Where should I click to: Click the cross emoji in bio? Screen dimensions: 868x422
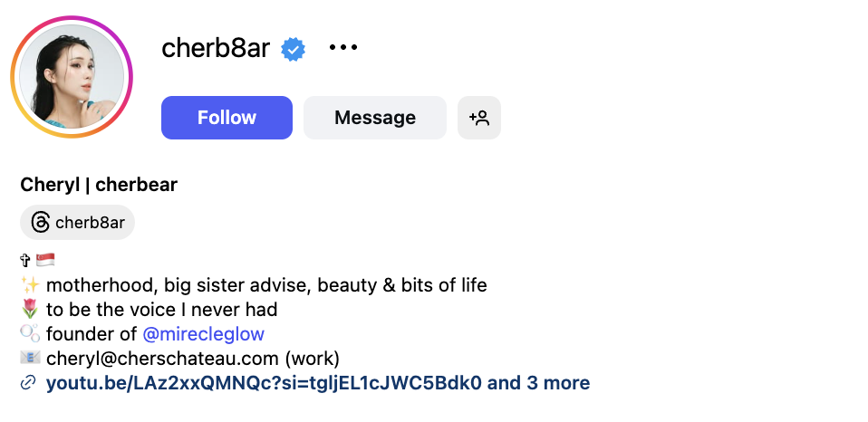[x=25, y=261]
